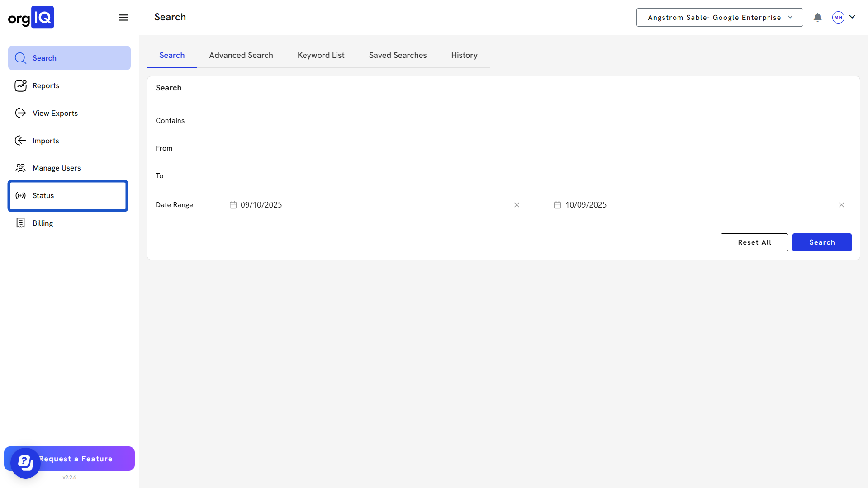Click the blue Search button
This screenshot has width=868, height=488.
coord(821,242)
